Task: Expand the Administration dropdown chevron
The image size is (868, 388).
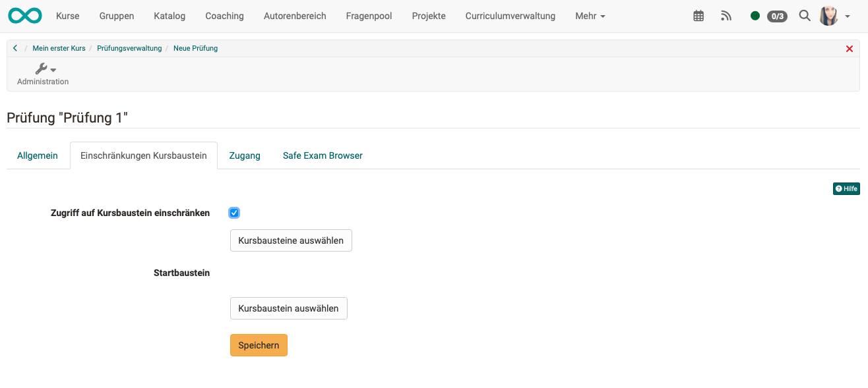Action: click(53, 69)
